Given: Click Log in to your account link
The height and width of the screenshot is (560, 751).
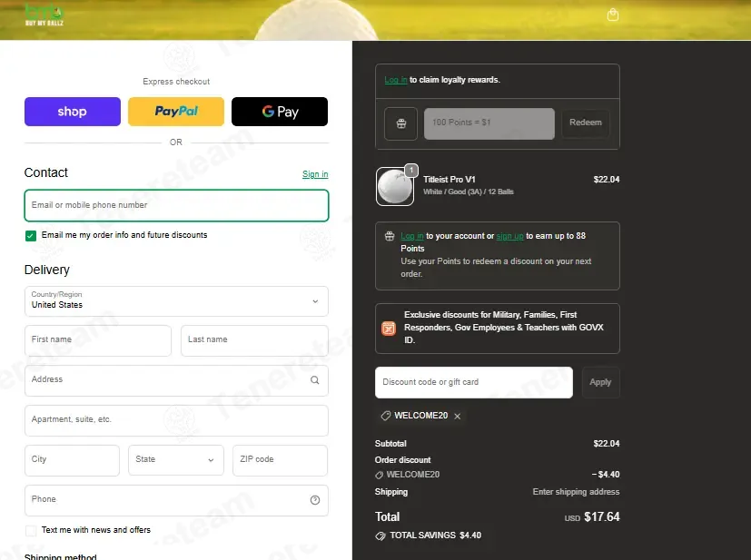Looking at the screenshot, I should (412, 236).
